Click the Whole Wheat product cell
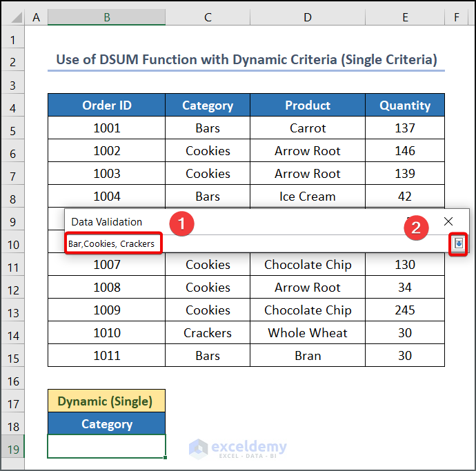 pos(308,333)
